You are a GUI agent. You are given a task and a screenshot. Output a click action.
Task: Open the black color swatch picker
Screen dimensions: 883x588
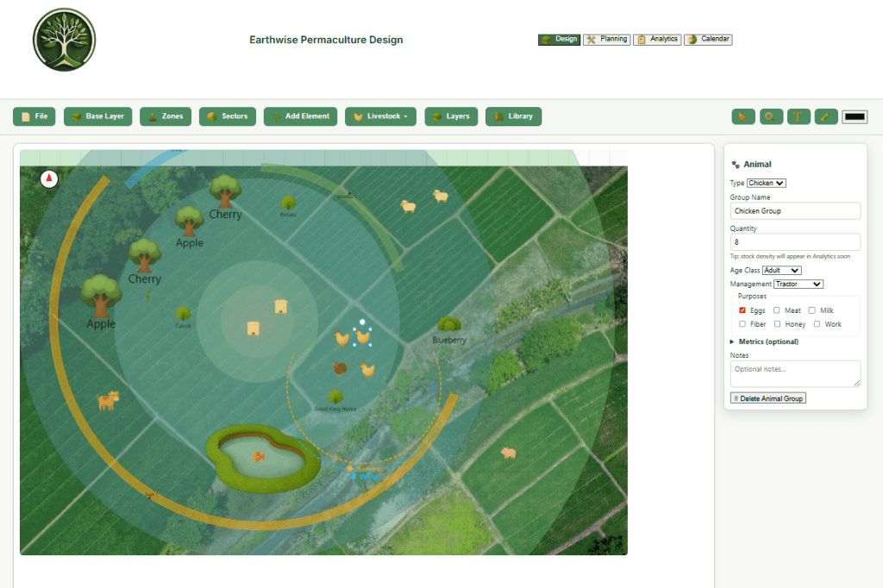855,116
